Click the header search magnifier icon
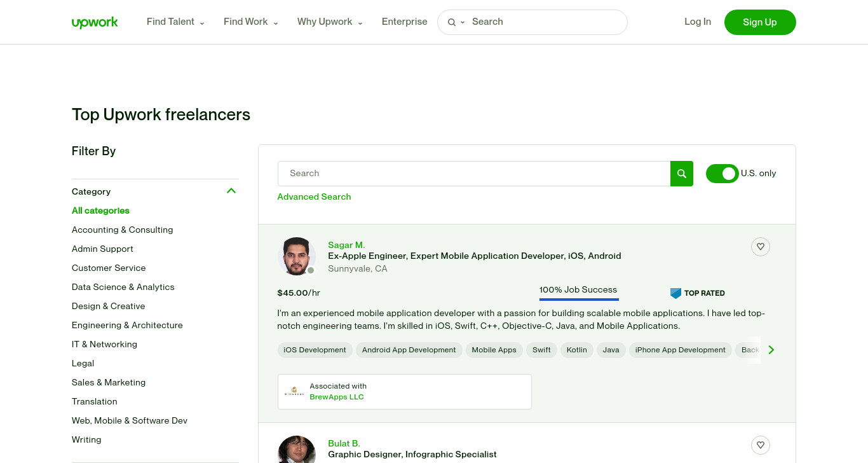Image resolution: width=868 pixels, height=463 pixels. (452, 22)
